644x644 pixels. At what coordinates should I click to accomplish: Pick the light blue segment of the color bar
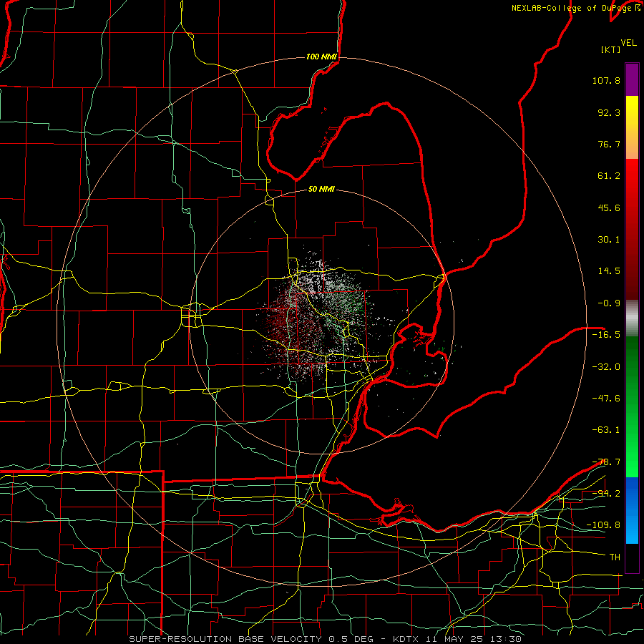(x=632, y=531)
